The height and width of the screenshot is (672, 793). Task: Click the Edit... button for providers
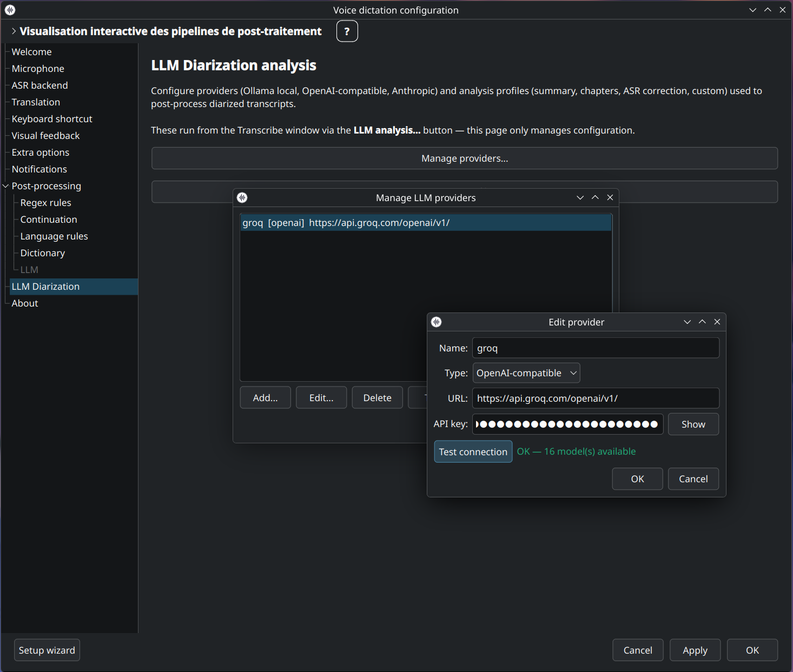(321, 398)
